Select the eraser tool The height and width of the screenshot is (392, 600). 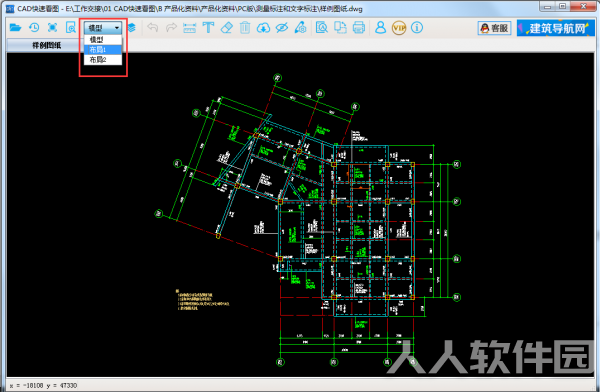coord(227,28)
